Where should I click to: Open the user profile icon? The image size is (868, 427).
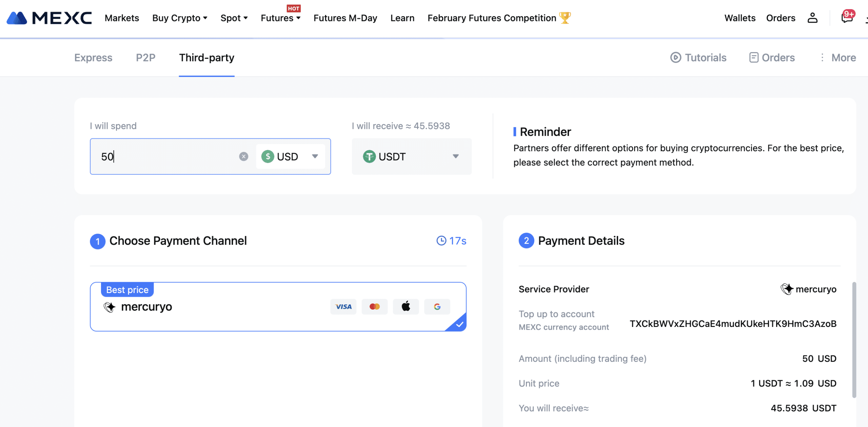tap(812, 18)
